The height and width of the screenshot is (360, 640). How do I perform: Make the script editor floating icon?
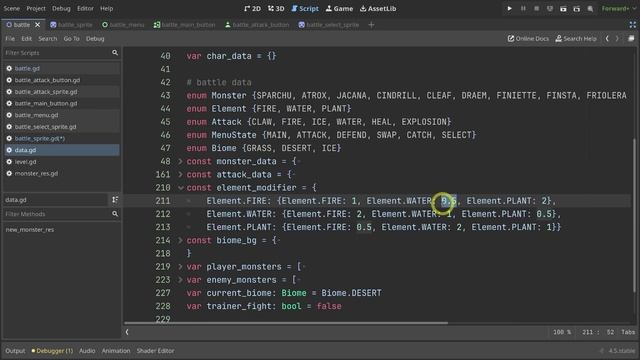[x=631, y=38]
